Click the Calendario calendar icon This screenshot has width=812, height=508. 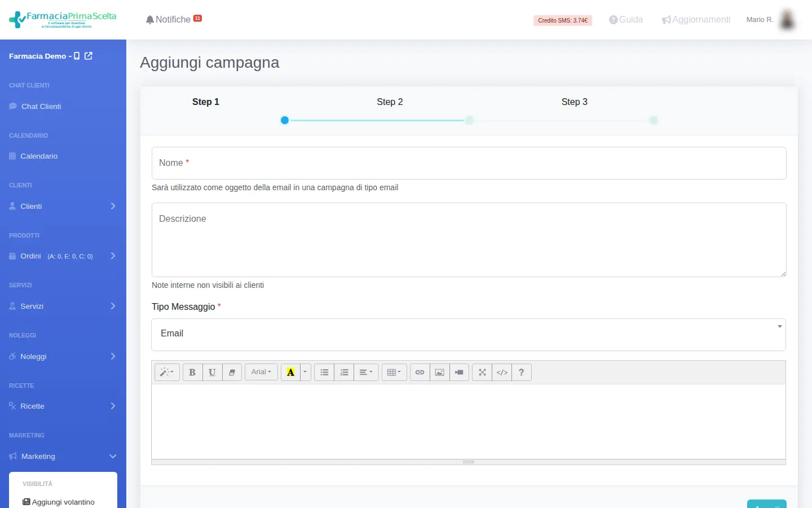coord(12,156)
